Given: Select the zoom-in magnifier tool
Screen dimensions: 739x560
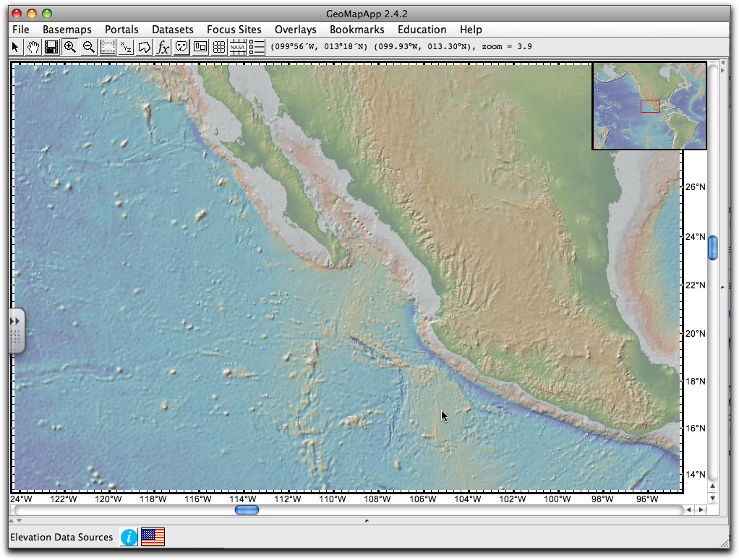Looking at the screenshot, I should pos(70,47).
